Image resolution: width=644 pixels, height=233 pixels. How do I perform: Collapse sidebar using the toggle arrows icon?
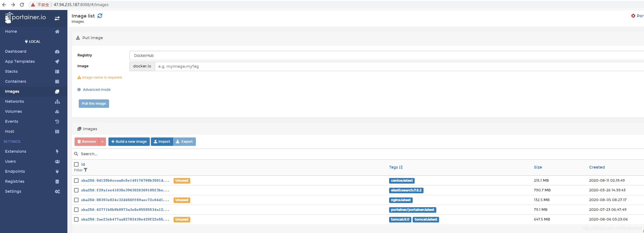coord(57,18)
